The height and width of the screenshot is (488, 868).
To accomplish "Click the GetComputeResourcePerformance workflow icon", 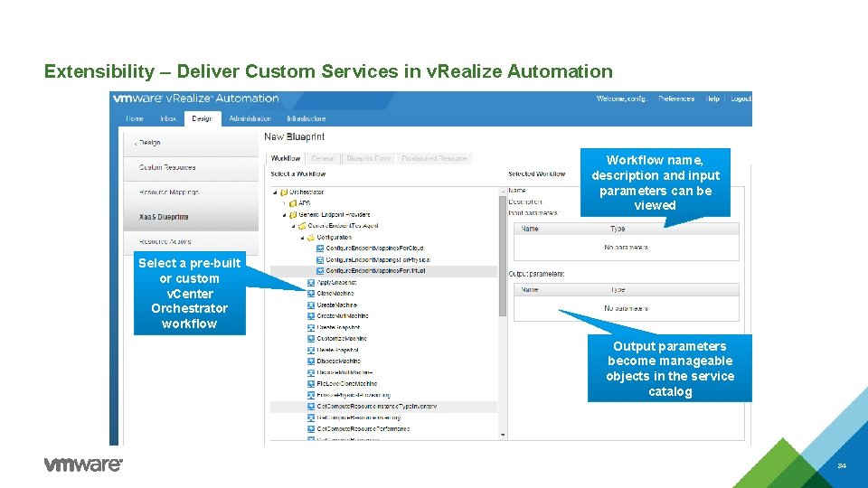I will point(311,428).
